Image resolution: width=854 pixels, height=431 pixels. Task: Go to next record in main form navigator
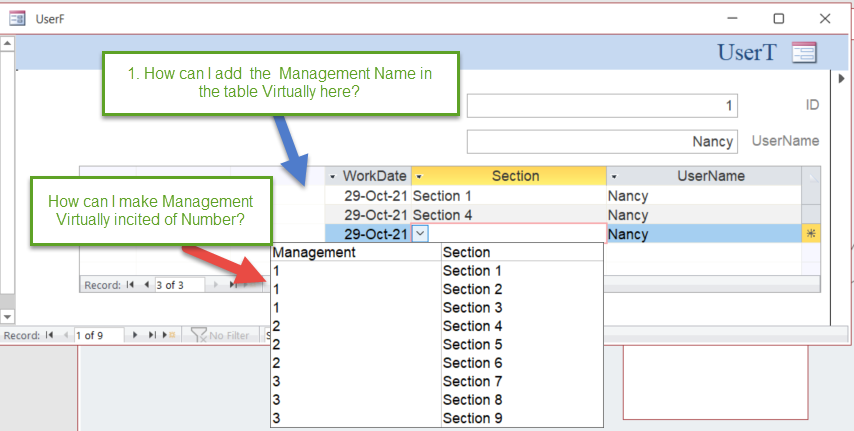136,335
